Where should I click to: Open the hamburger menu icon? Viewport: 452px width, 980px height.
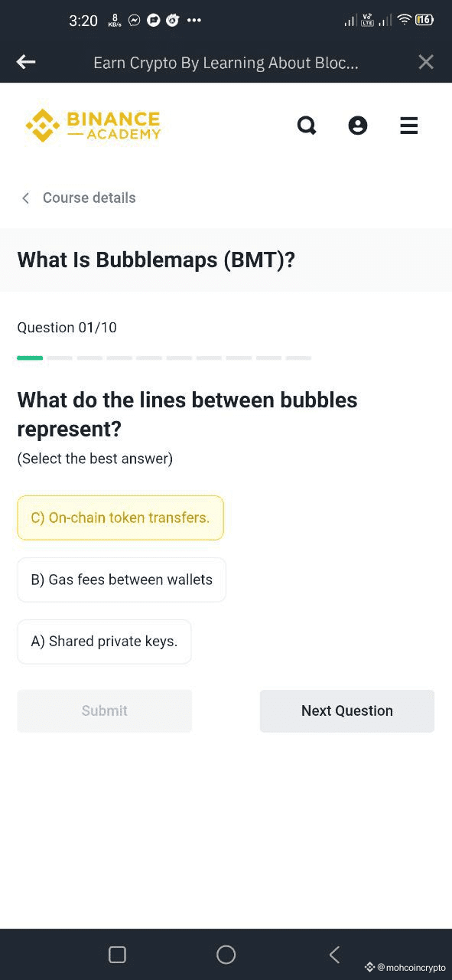(x=409, y=126)
